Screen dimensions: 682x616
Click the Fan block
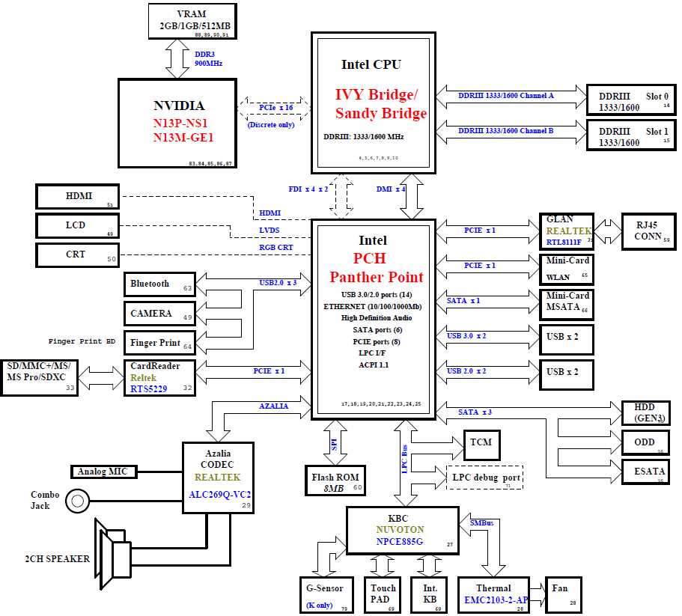tap(563, 595)
